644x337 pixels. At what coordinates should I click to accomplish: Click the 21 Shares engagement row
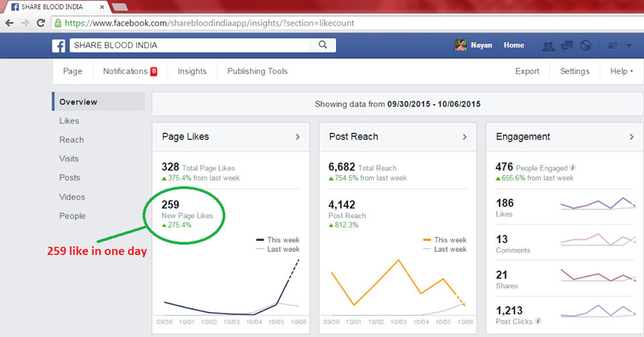point(565,279)
